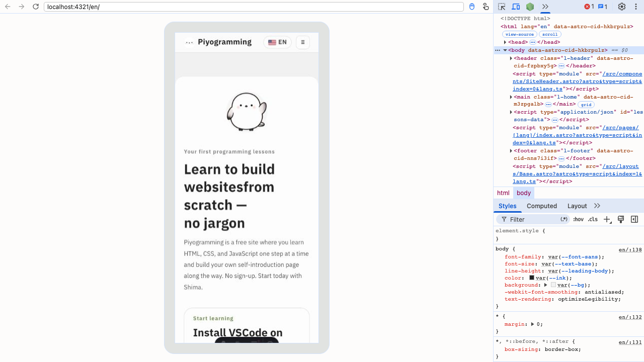644x362 pixels.
Task: Click the view-source badge
Action: click(519, 34)
